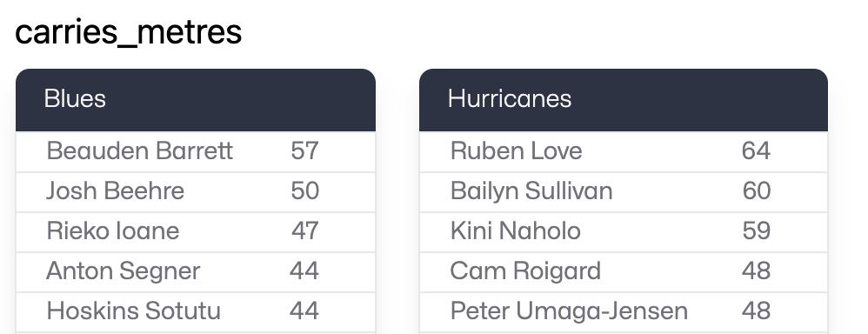Screen dimensions: 868x334
Task: Click Cam Roigard player name
Action: coord(525,271)
